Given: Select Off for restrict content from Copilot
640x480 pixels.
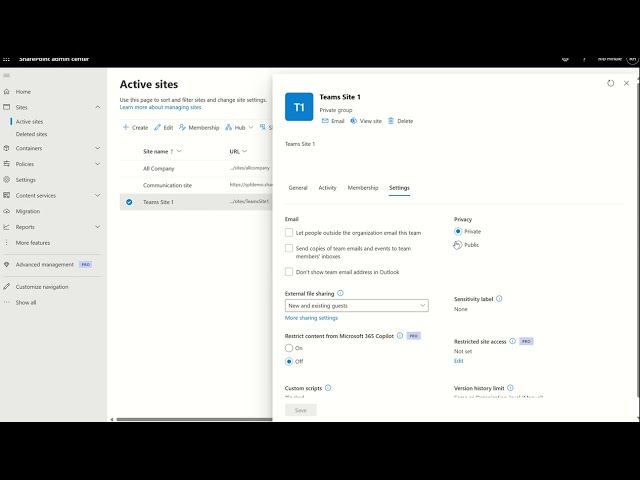Looking at the screenshot, I should (x=289, y=362).
